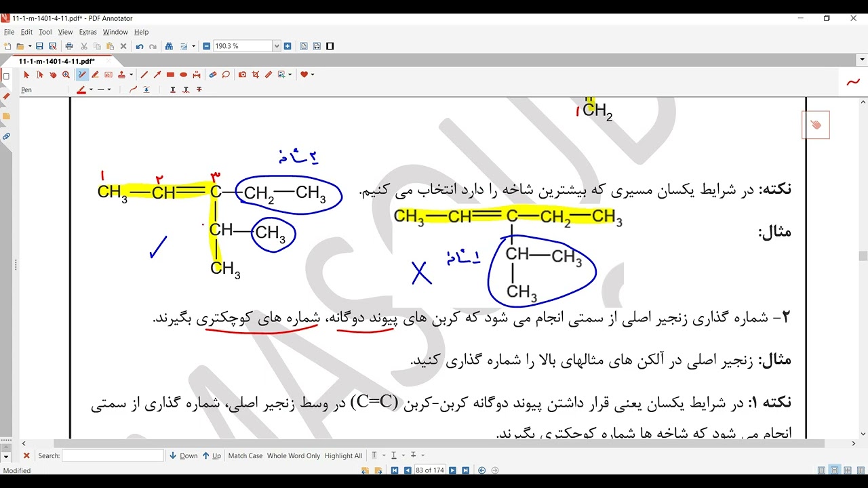Jump to first page
868x488 pixels.
(395, 470)
